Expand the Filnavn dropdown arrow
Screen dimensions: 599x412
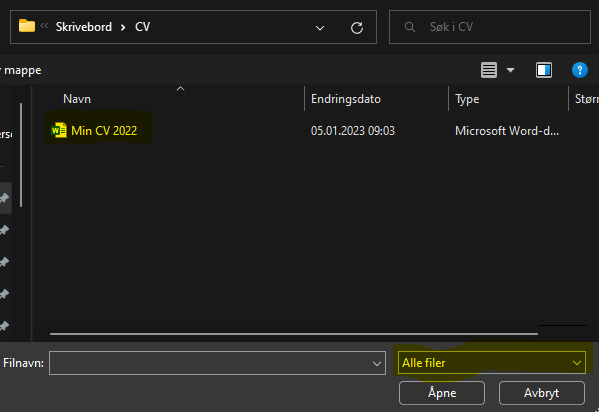[377, 363]
